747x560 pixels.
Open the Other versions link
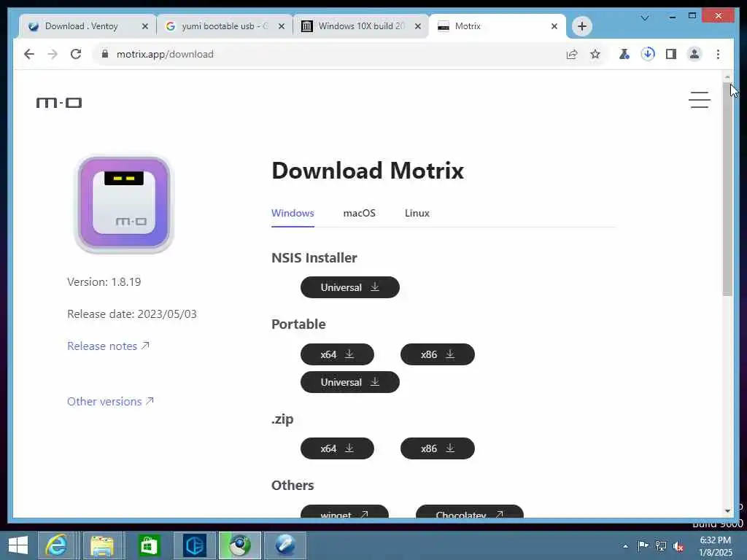tap(111, 402)
